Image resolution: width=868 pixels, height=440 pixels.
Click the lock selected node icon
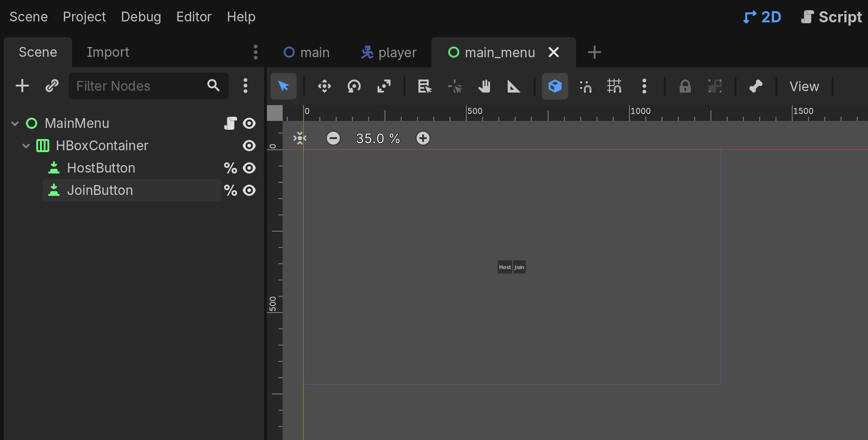685,86
